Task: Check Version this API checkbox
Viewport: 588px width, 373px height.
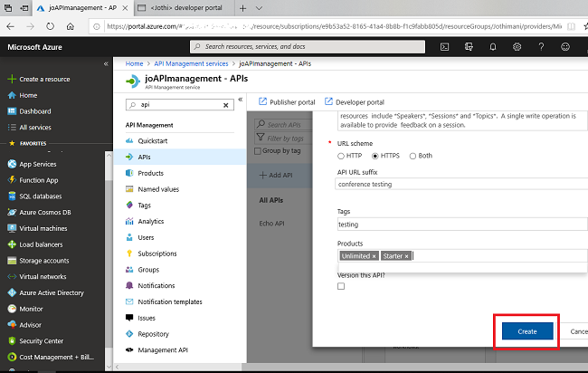Action: point(341,286)
